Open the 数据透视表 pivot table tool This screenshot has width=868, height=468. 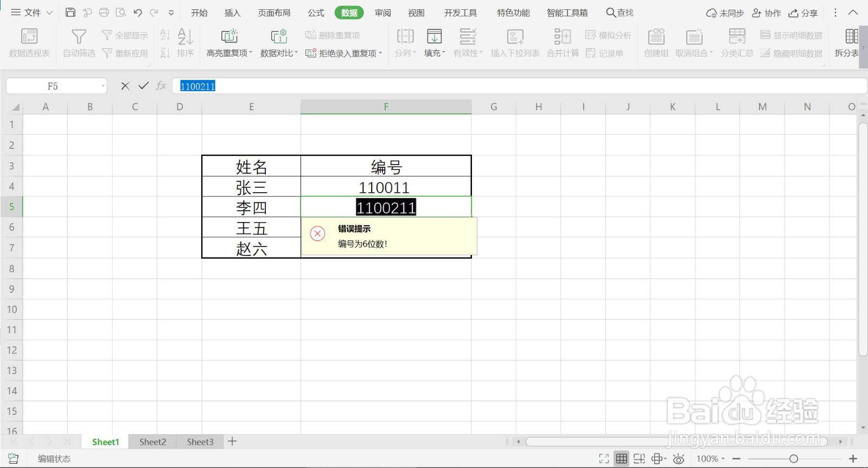click(29, 43)
